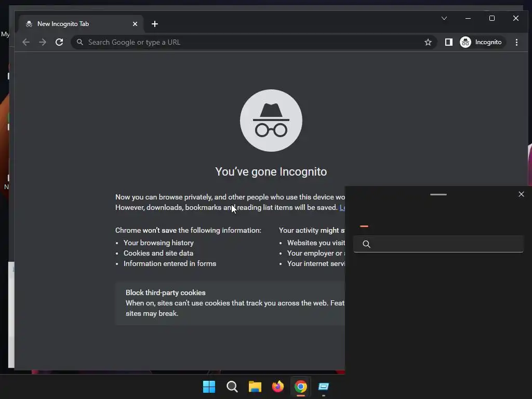
Task: Click Chrome icon in taskbar
Action: coord(301,387)
